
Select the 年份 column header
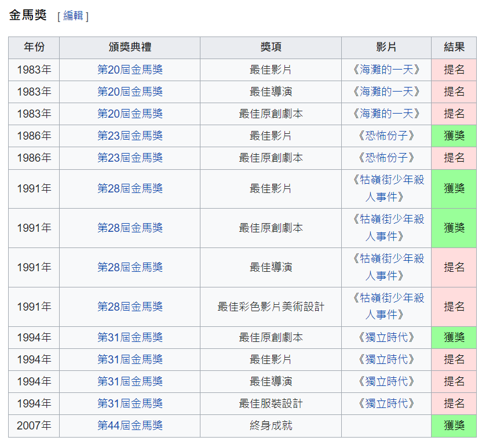click(x=34, y=48)
